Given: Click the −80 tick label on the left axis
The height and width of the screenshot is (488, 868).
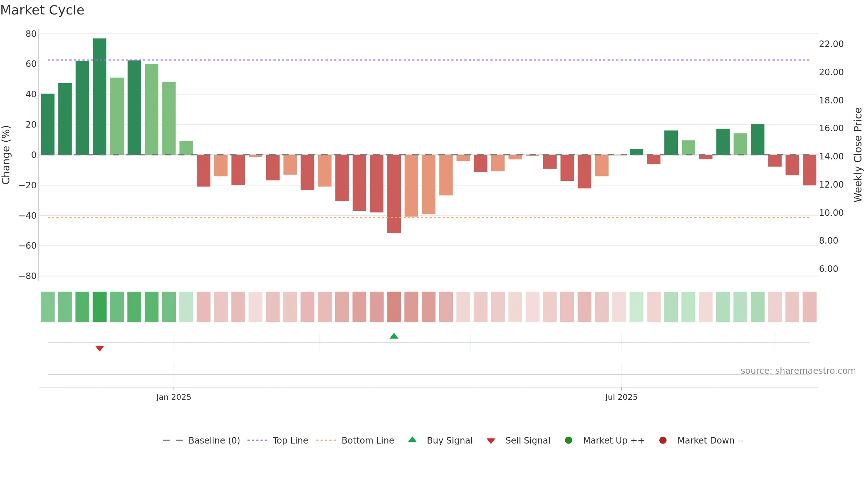Looking at the screenshot, I should point(28,276).
